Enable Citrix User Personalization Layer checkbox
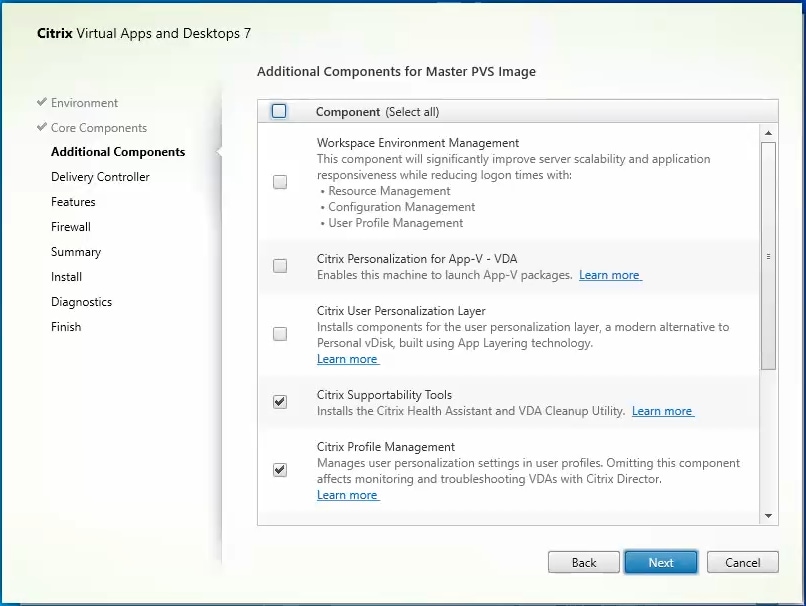 pos(280,334)
